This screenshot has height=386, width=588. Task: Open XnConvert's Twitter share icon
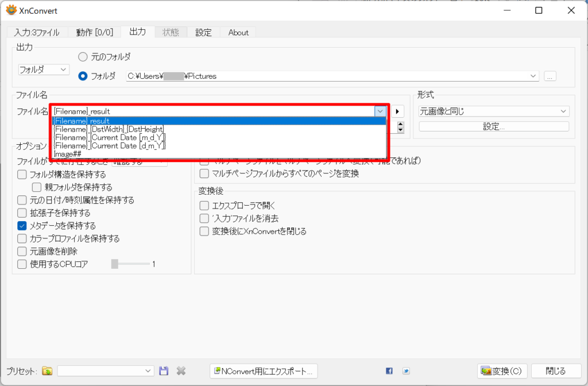(405, 370)
